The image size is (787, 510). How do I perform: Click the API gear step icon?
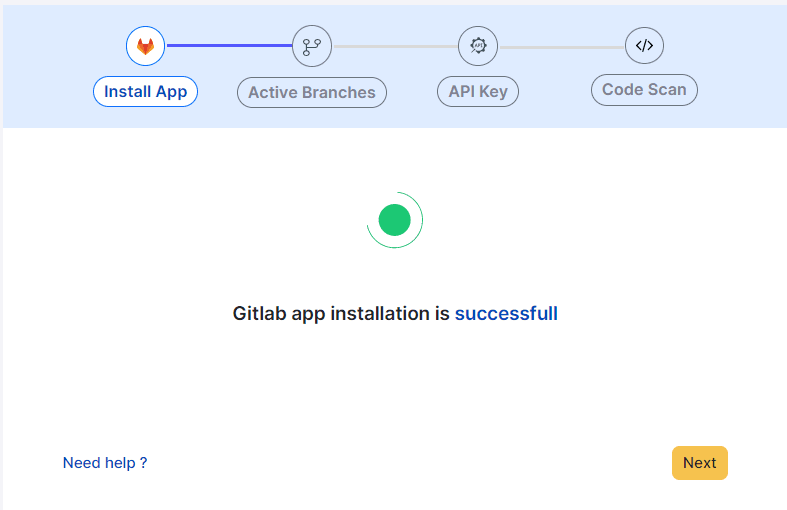pyautogui.click(x=478, y=46)
